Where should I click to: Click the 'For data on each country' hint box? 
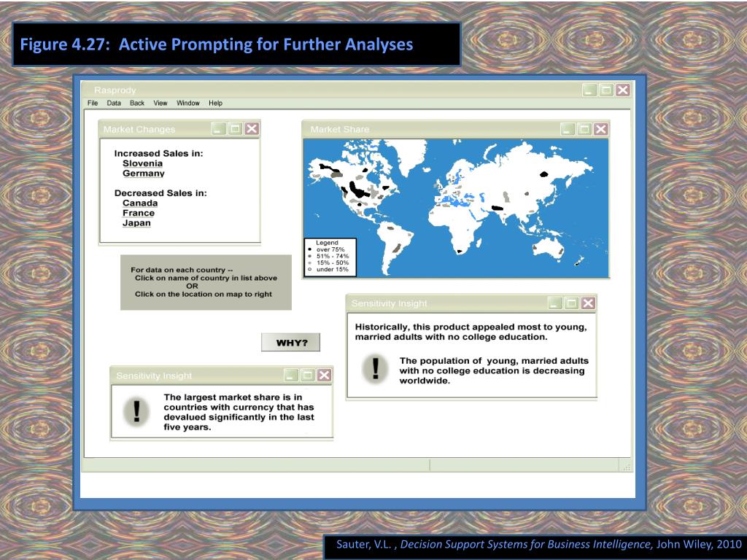pos(206,282)
